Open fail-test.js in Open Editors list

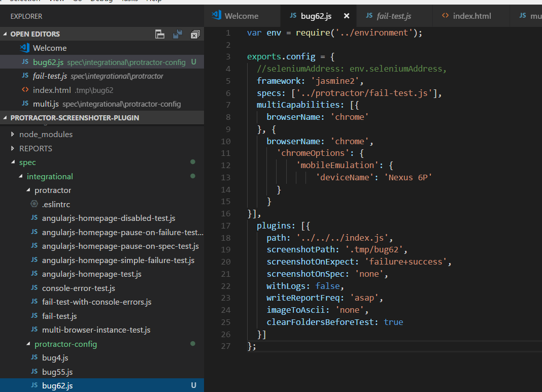point(102,76)
